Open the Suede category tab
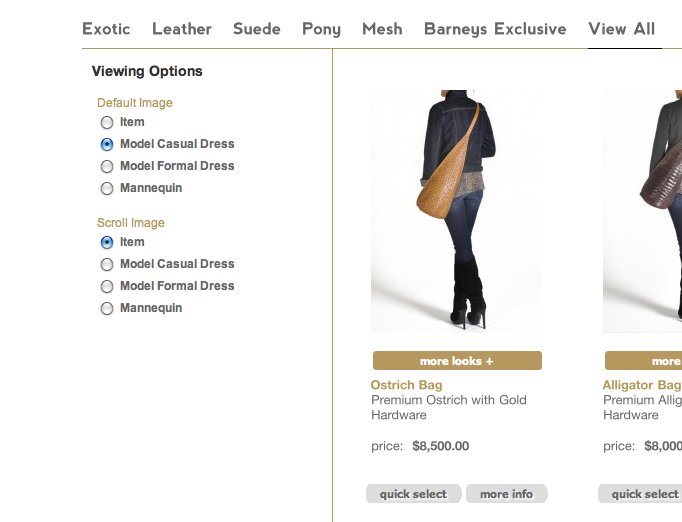The width and height of the screenshot is (682, 522). pyautogui.click(x=257, y=29)
